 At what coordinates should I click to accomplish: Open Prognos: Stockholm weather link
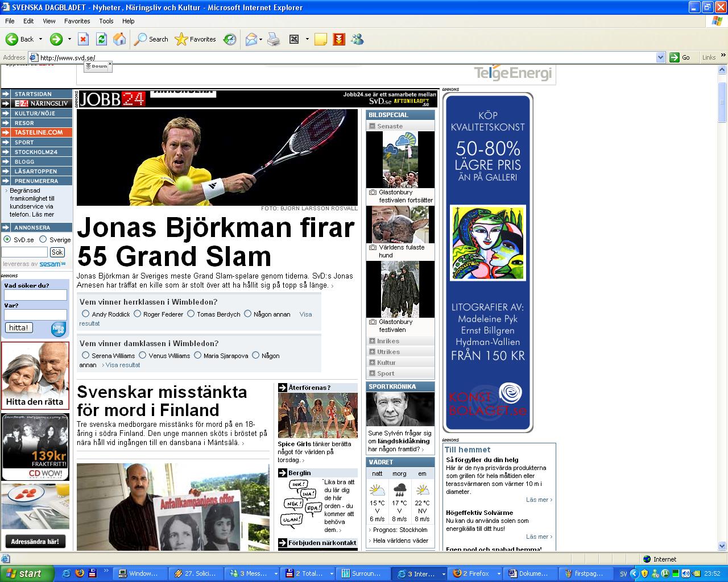click(400, 530)
